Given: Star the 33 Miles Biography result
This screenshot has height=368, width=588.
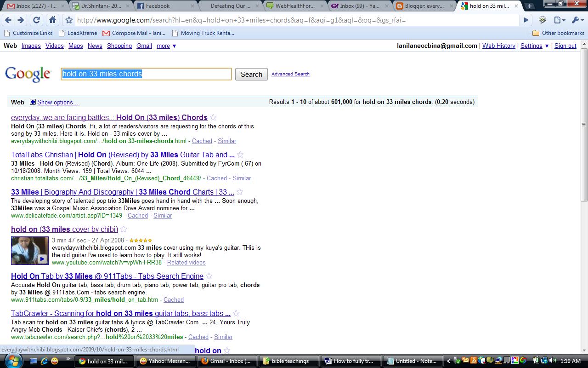Looking at the screenshot, I should click(x=240, y=192).
